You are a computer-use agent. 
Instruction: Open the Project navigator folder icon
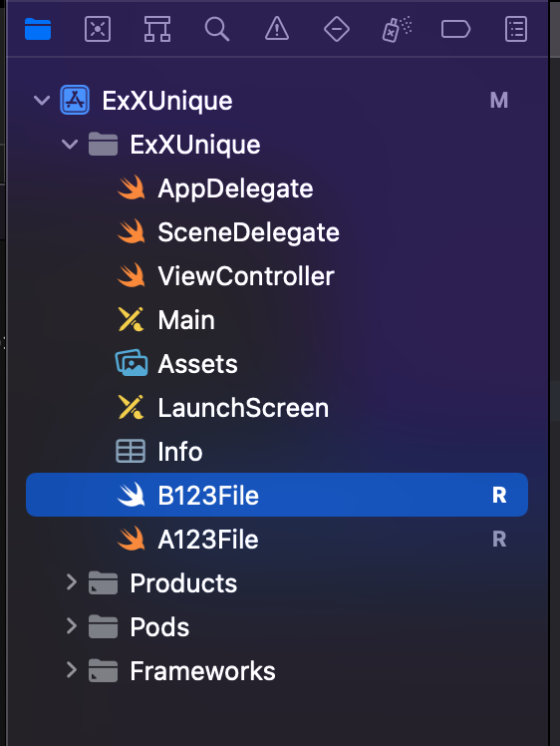click(38, 29)
